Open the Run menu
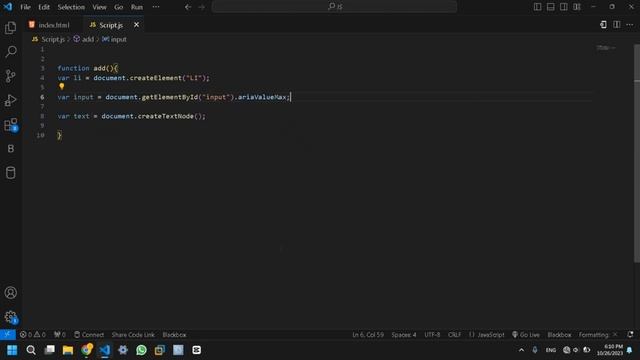640x360 pixels. coord(137,7)
